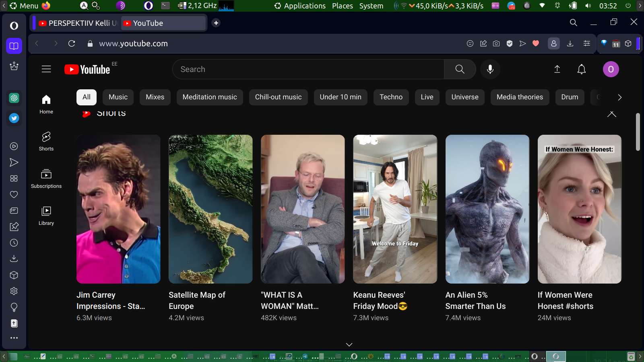Toggle the heart bookmark icon in the address bar

coord(536,43)
